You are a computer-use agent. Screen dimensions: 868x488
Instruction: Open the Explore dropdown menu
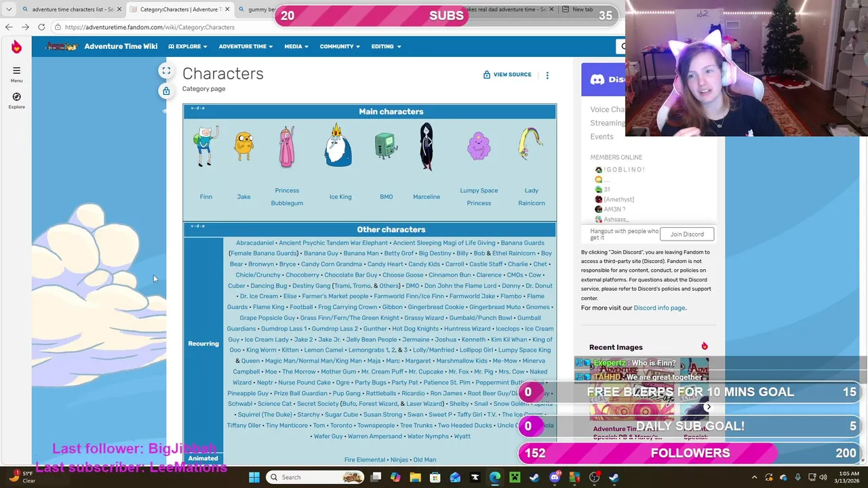coord(188,47)
